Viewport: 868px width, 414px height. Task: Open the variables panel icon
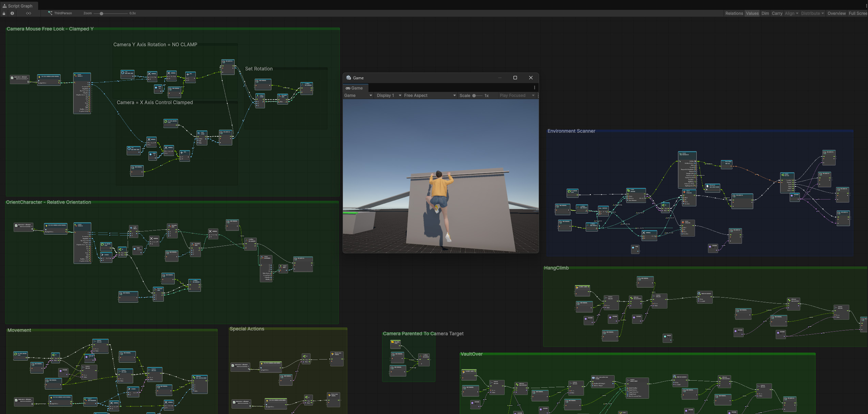(29, 13)
